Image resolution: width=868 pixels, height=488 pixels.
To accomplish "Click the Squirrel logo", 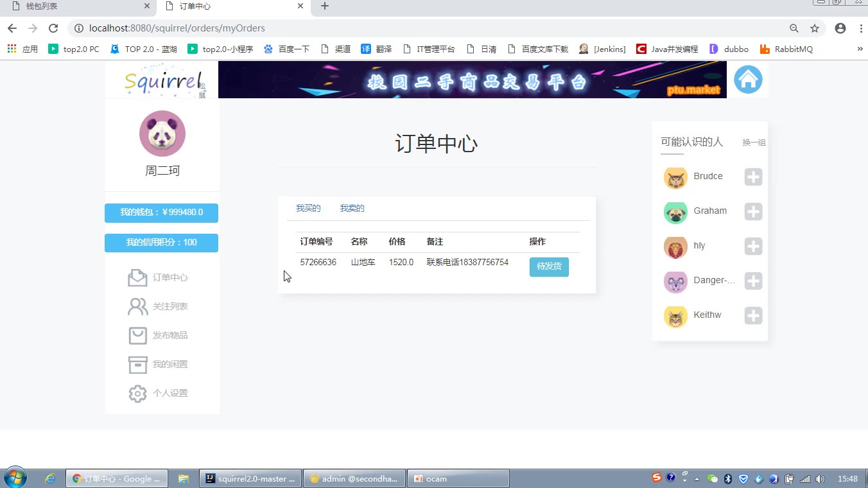I will (x=165, y=80).
